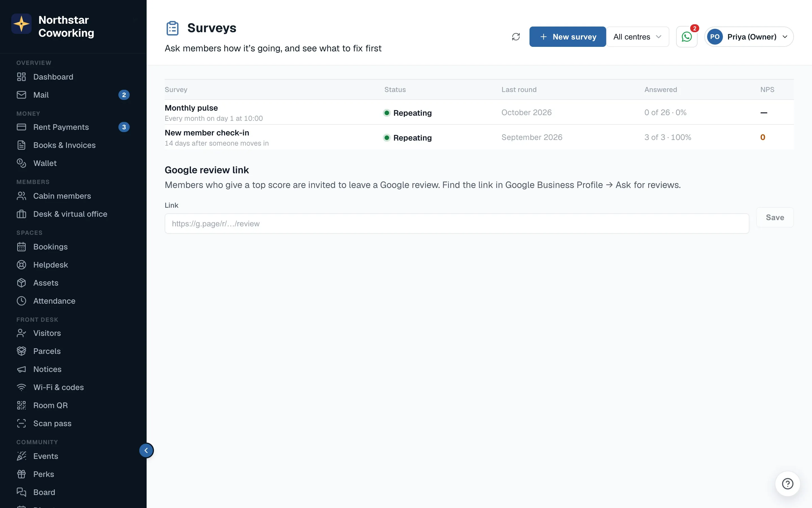Click the Scan pass icon

click(21, 423)
